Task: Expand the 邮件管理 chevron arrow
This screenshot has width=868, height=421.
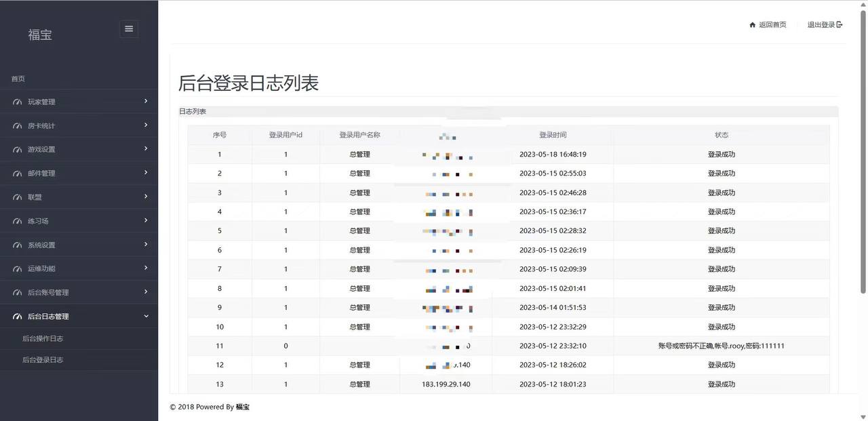Action: pyautogui.click(x=146, y=172)
